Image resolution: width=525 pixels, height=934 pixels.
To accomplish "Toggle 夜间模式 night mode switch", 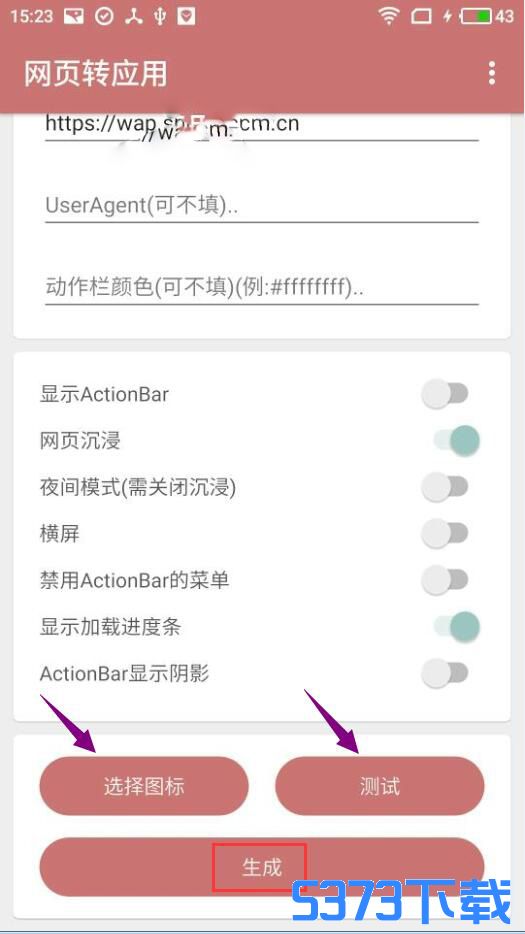I will click(445, 487).
